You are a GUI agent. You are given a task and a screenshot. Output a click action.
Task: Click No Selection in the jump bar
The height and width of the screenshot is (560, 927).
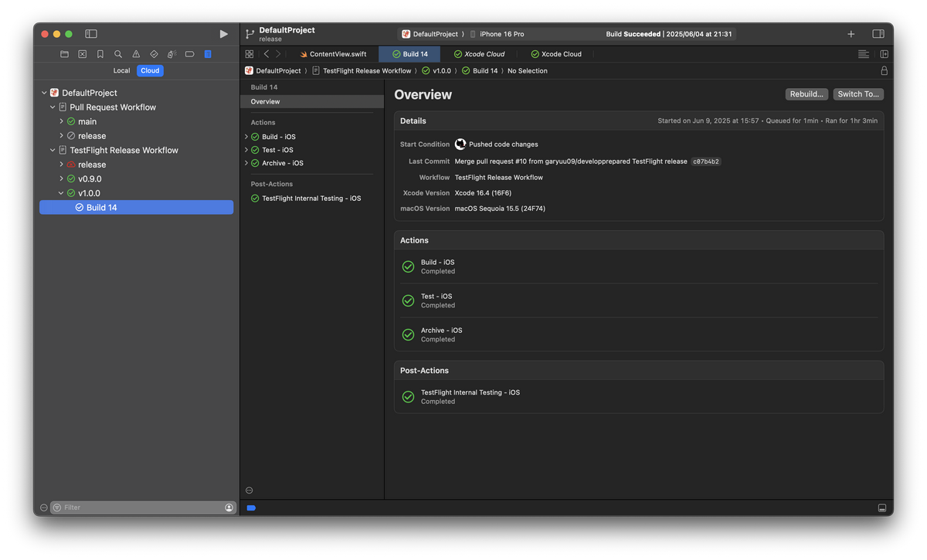click(x=528, y=71)
